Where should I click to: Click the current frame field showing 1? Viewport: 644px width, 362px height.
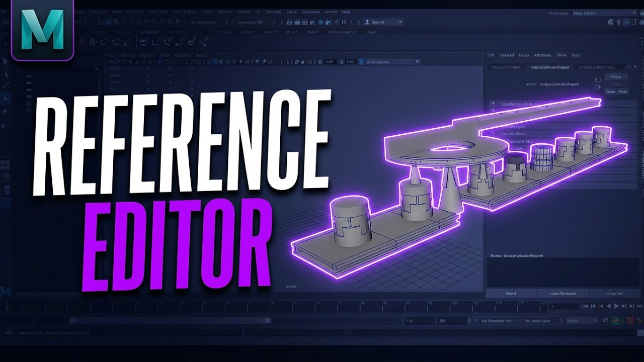(x=564, y=306)
